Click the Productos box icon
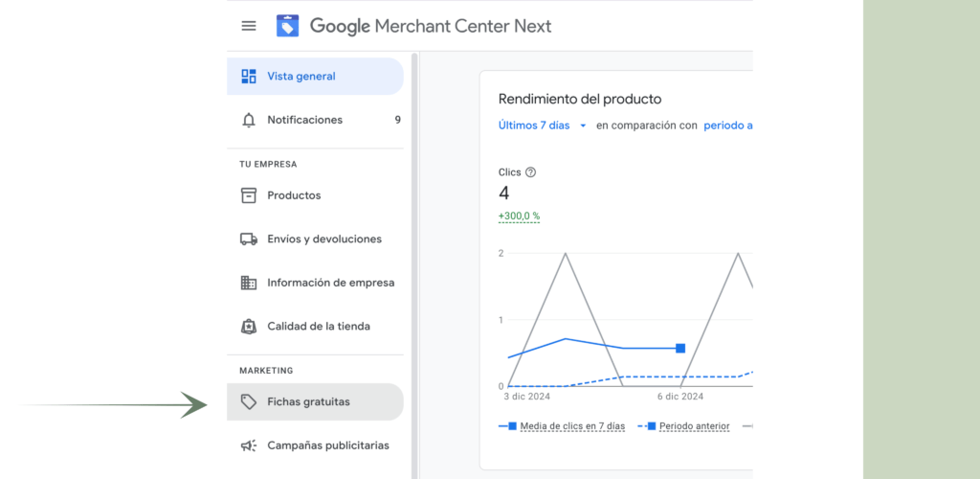Viewport: 980px width, 479px height. click(x=249, y=195)
